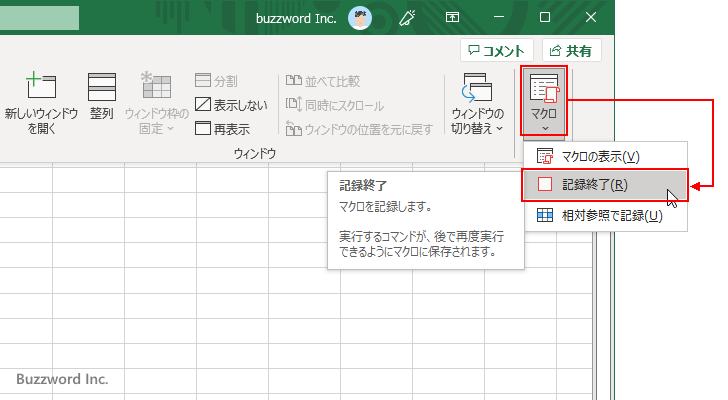
Task: Select 記録終了(R) to stop recording
Action: click(605, 185)
